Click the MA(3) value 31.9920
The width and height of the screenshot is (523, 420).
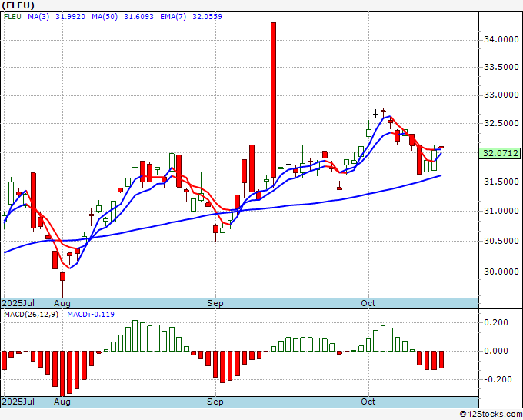[x=70, y=16]
